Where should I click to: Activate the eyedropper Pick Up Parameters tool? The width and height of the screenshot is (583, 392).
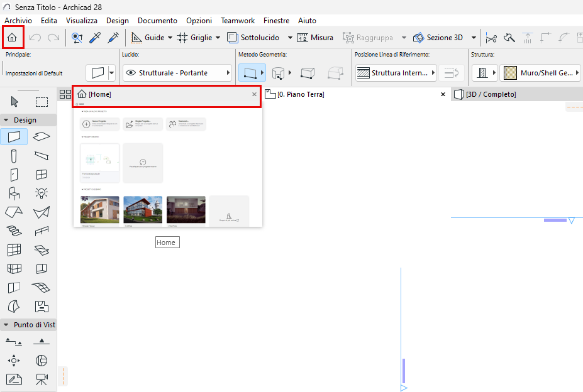pos(95,38)
